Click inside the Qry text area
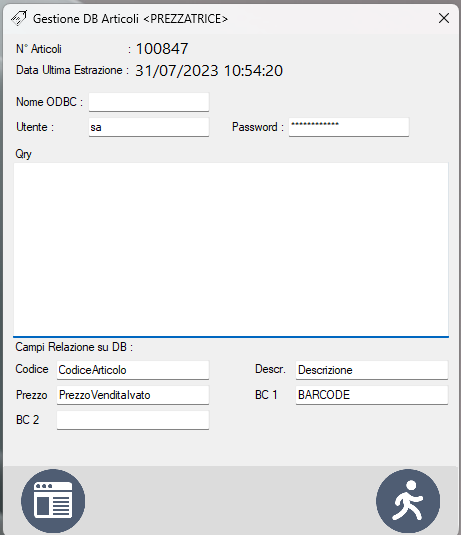The width and height of the screenshot is (461, 535). point(231,250)
